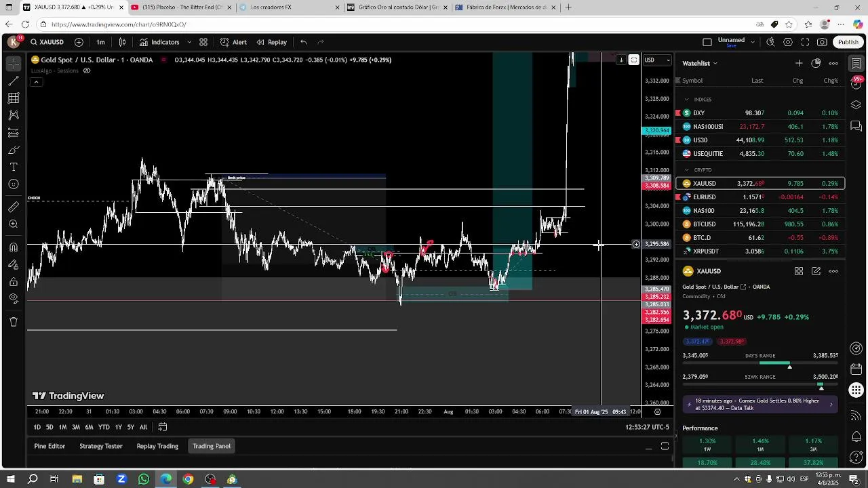Open watchlist advanced view chart icon
868x488 pixels.
[816, 63]
